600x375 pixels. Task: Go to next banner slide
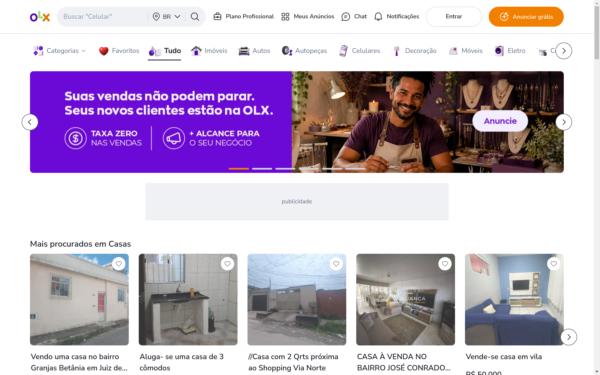(x=564, y=122)
